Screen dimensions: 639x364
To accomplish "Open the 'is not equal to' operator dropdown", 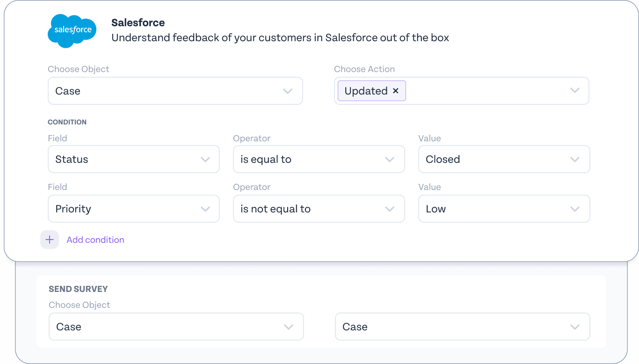I will [319, 209].
